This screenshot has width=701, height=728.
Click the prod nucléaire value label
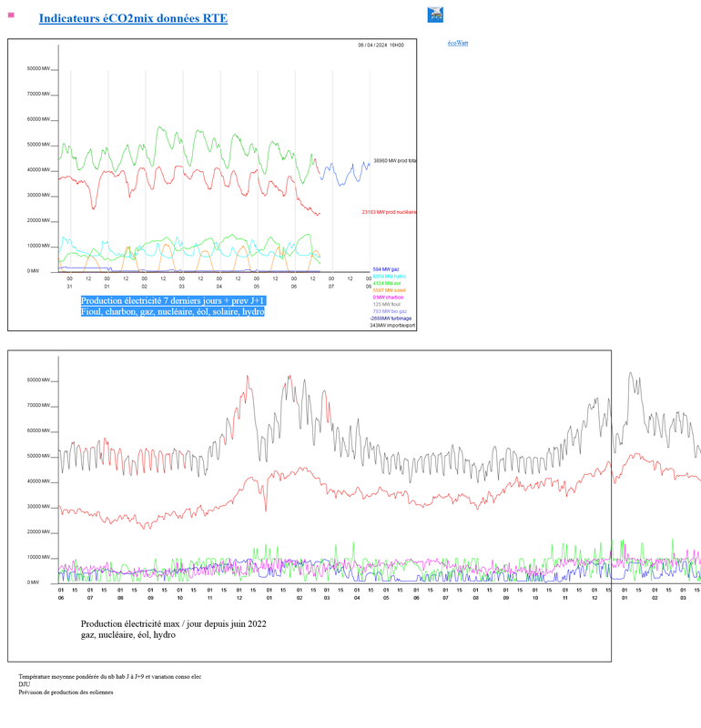389,212
